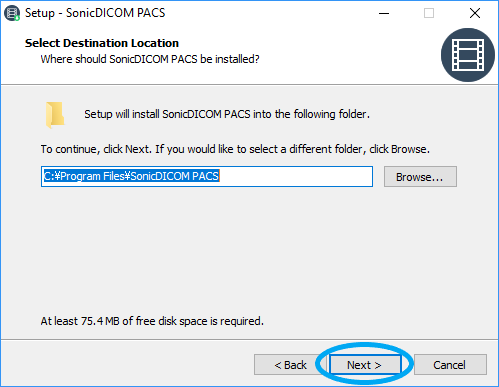Click the Select Destination Location heading
Image resolution: width=499 pixels, height=387 pixels.
click(x=102, y=43)
